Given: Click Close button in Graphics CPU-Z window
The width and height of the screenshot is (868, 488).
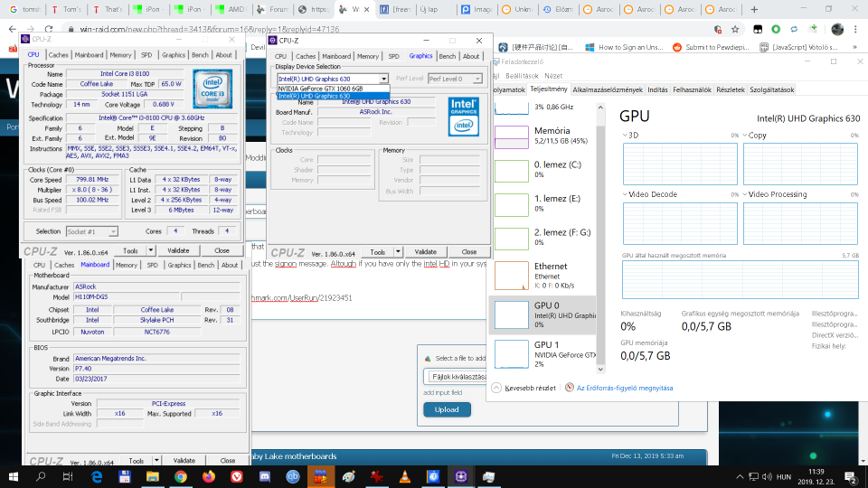Looking at the screenshot, I should tap(469, 252).
